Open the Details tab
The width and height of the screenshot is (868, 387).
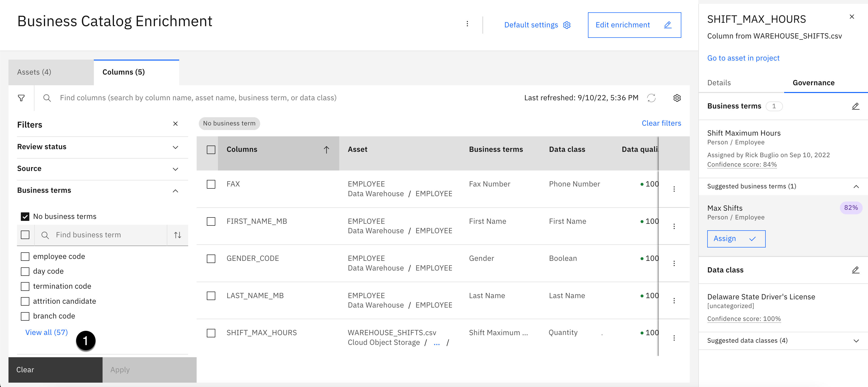pyautogui.click(x=719, y=83)
